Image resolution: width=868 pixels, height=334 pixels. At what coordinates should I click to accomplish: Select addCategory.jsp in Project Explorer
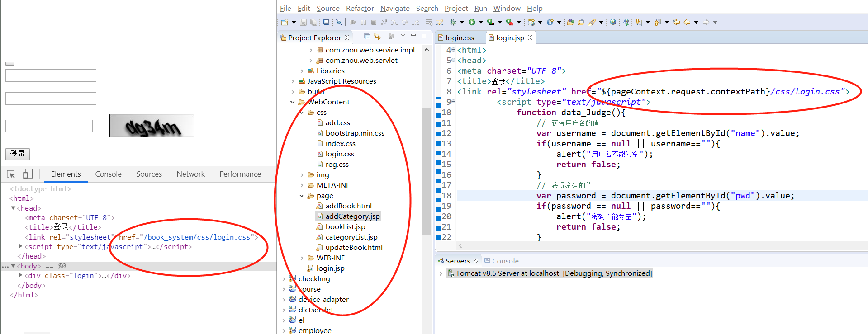(x=348, y=216)
